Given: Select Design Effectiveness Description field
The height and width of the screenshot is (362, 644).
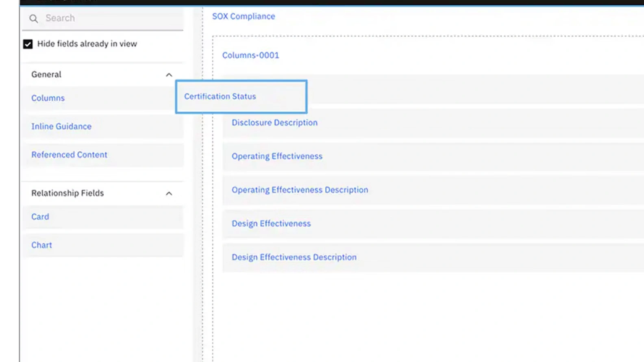Looking at the screenshot, I should (294, 258).
